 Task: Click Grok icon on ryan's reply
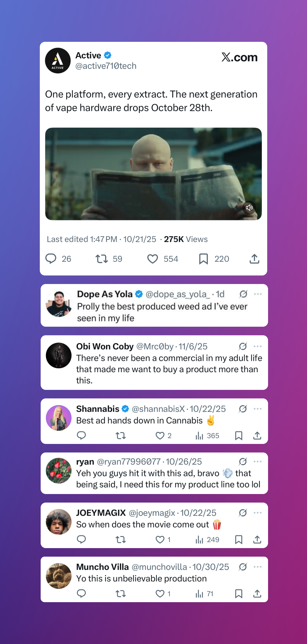click(243, 462)
